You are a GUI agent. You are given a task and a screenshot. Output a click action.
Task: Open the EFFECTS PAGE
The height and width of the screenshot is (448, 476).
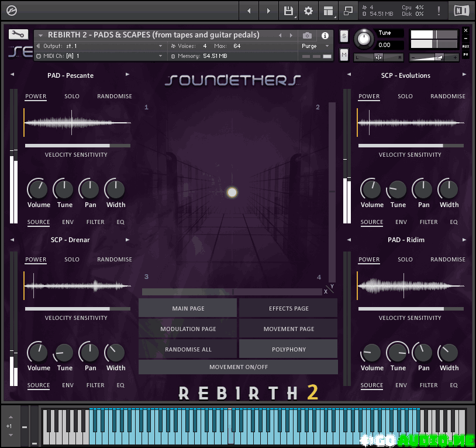[x=288, y=308]
